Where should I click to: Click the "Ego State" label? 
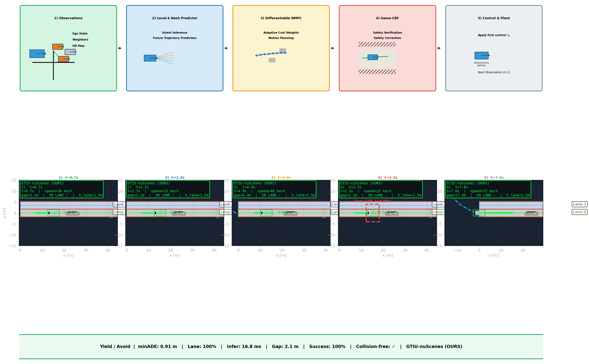80,33
